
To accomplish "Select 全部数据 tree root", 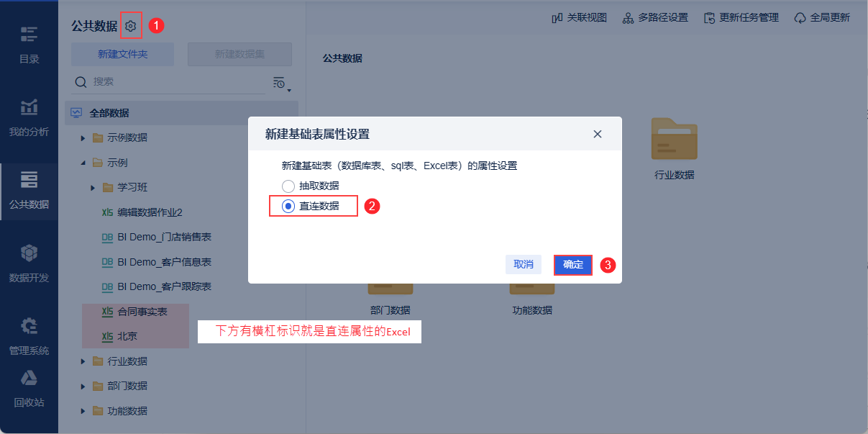I will click(181, 113).
